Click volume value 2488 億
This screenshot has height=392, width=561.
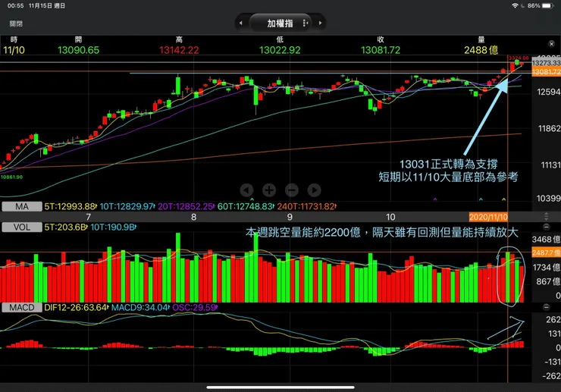pos(481,50)
